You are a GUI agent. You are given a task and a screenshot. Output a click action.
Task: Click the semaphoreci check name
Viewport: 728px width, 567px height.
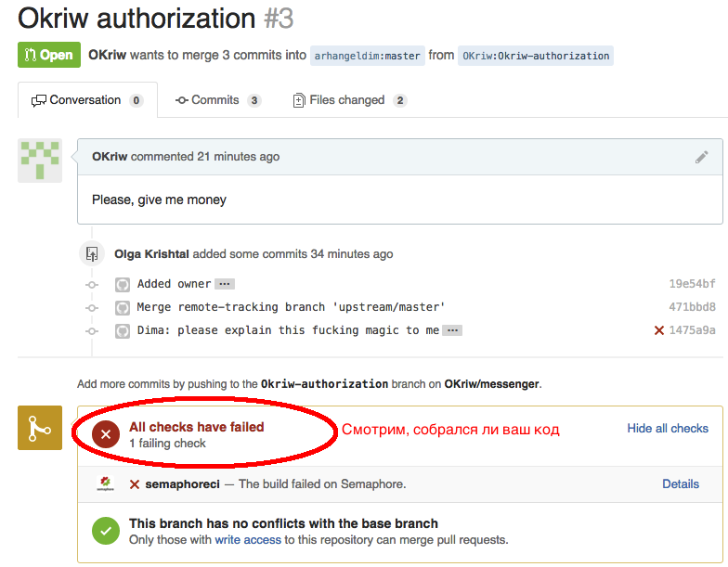pyautogui.click(x=182, y=484)
